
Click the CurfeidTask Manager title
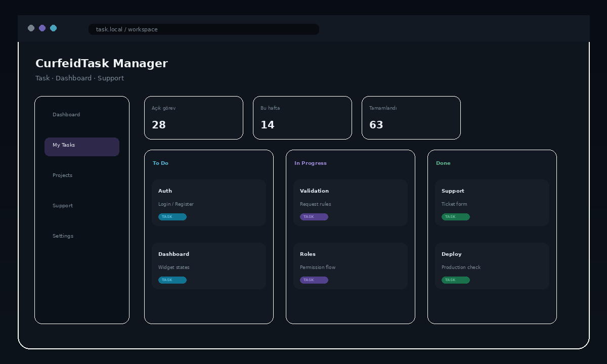tap(102, 63)
